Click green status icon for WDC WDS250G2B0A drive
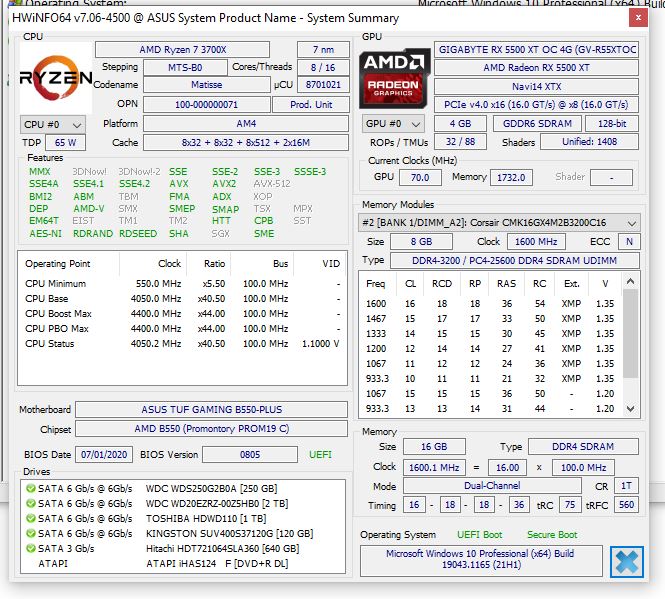The width and height of the screenshot is (665, 599). [31, 488]
